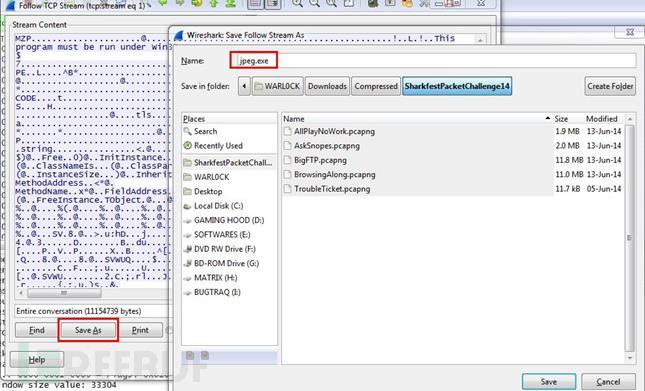Click the left arrow next to Save in folder
Viewport: 645px width, 391px height.
click(x=244, y=86)
